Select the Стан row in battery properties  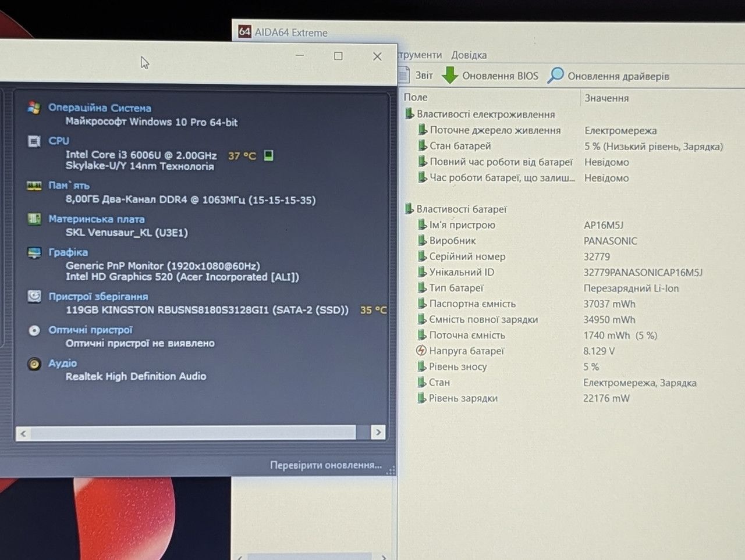[439, 382]
